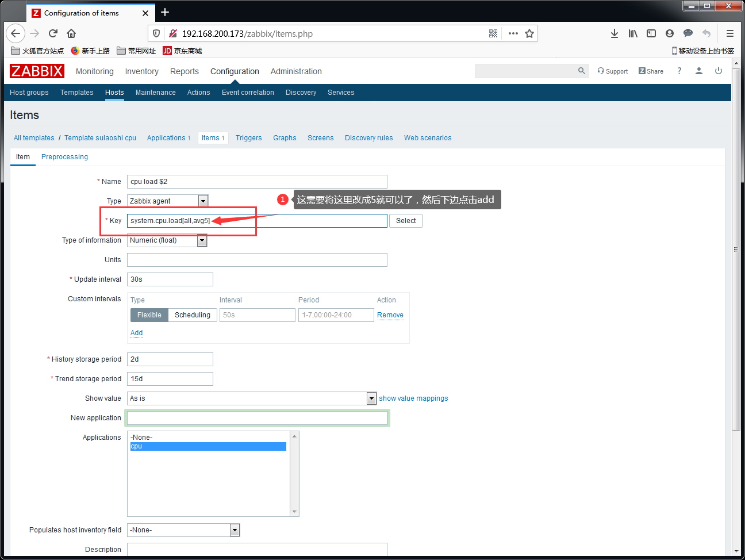This screenshot has height=560, width=745.
Task: Open the new tab plus button
Action: pos(165,12)
